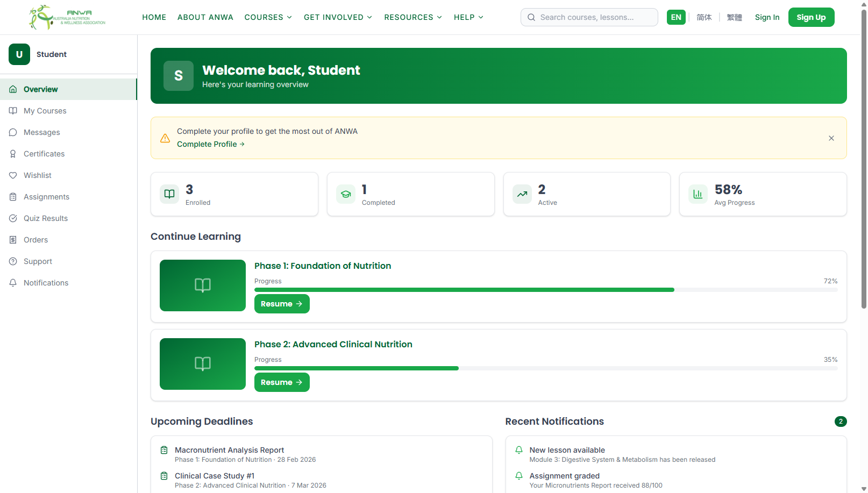Open Wishlist using the heart icon
The width and height of the screenshot is (868, 493).
click(13, 175)
